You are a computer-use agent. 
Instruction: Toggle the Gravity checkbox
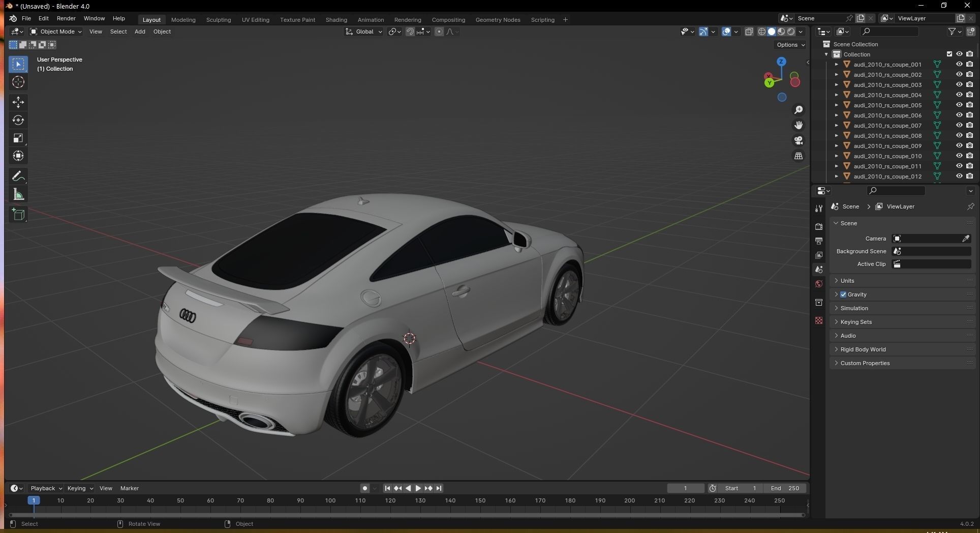pos(843,294)
